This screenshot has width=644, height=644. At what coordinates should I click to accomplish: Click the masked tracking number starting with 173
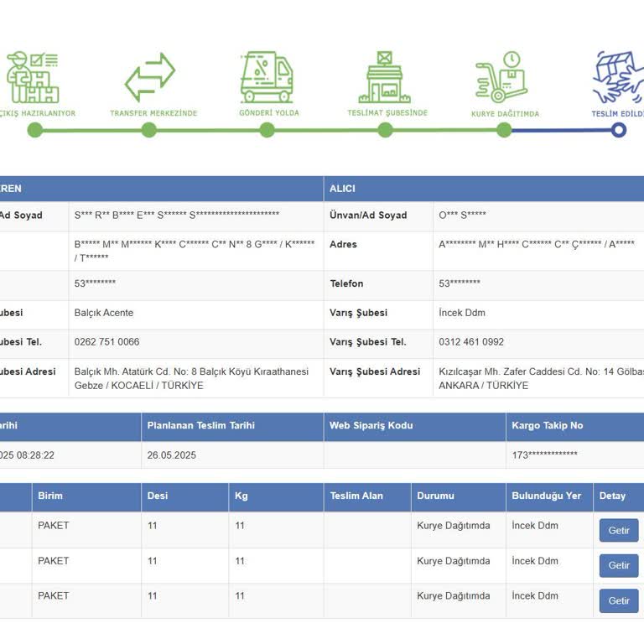tap(544, 454)
